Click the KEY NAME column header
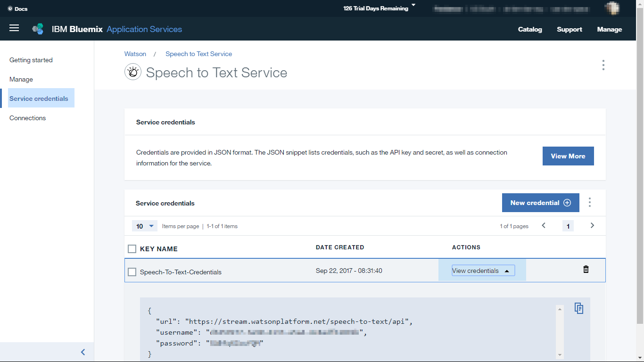 point(159,249)
